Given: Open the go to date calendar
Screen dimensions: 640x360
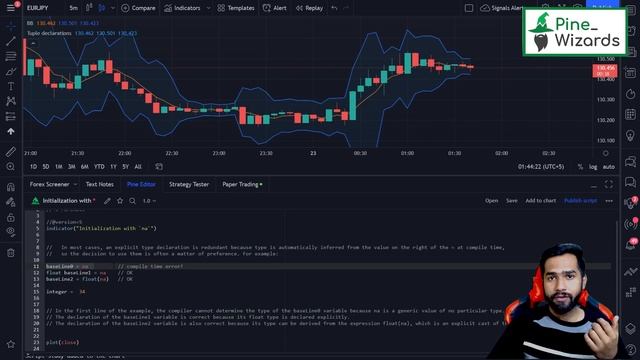Looking at the screenshot, I should 159,167.
